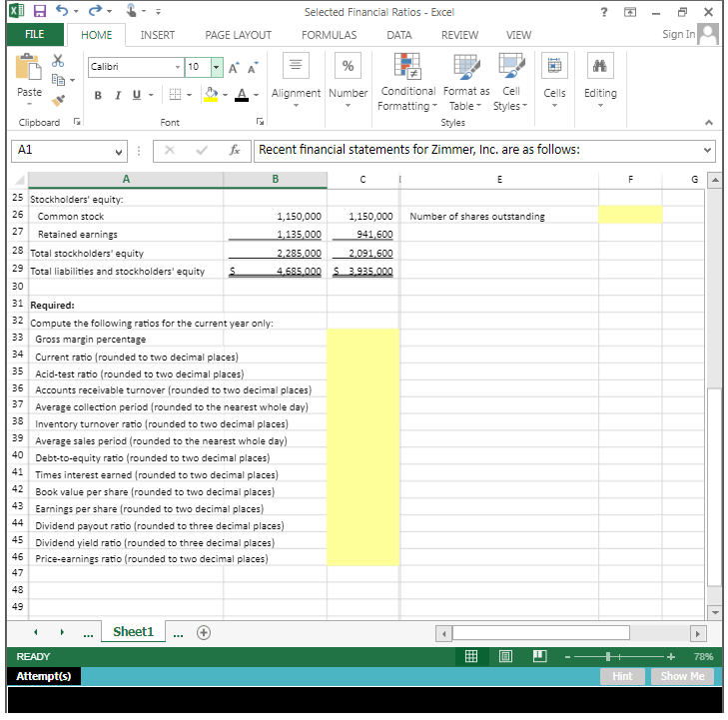Switch to the DATA tab

(x=398, y=35)
